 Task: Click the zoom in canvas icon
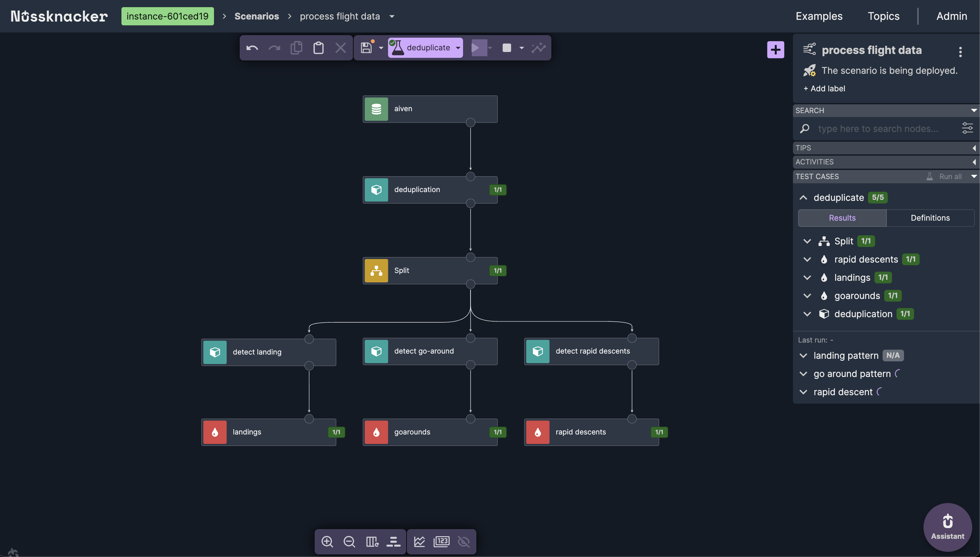pos(327,541)
